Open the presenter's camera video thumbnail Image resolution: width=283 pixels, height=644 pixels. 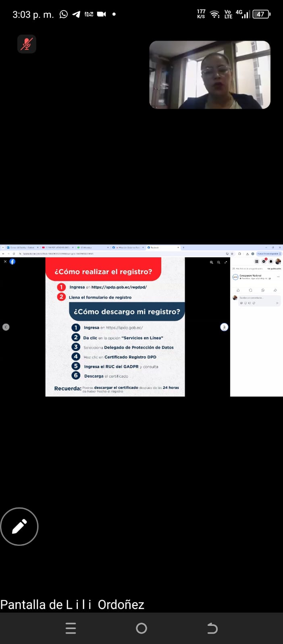pyautogui.click(x=210, y=75)
